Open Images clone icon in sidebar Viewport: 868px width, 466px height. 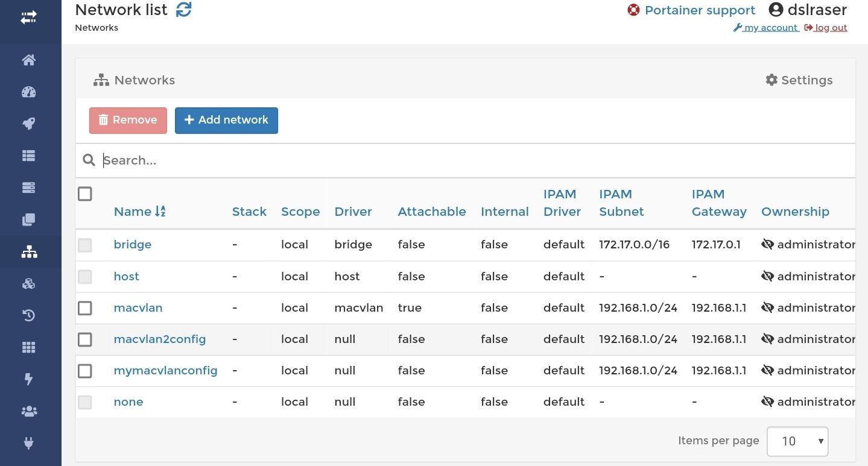[x=29, y=220]
